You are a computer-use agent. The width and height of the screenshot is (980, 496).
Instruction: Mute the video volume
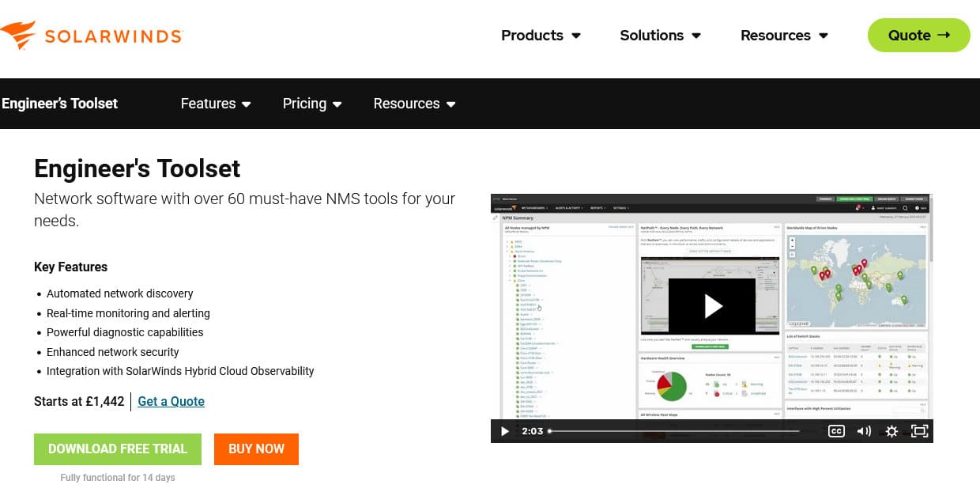(x=864, y=431)
